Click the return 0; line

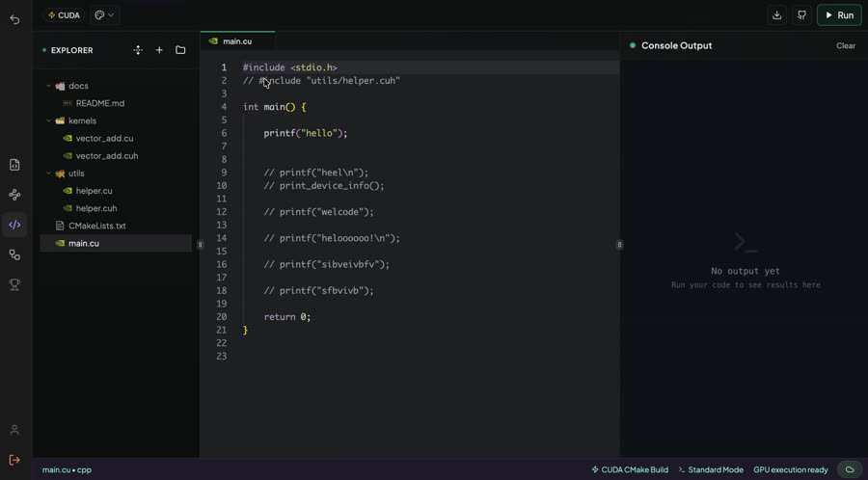click(x=287, y=317)
